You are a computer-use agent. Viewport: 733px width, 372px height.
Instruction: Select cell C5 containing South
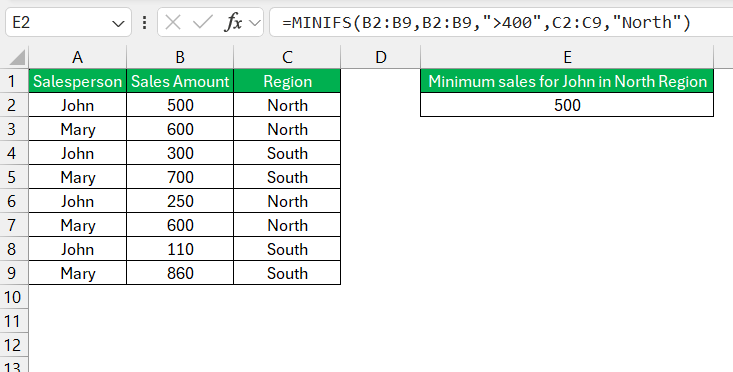pyautogui.click(x=287, y=177)
